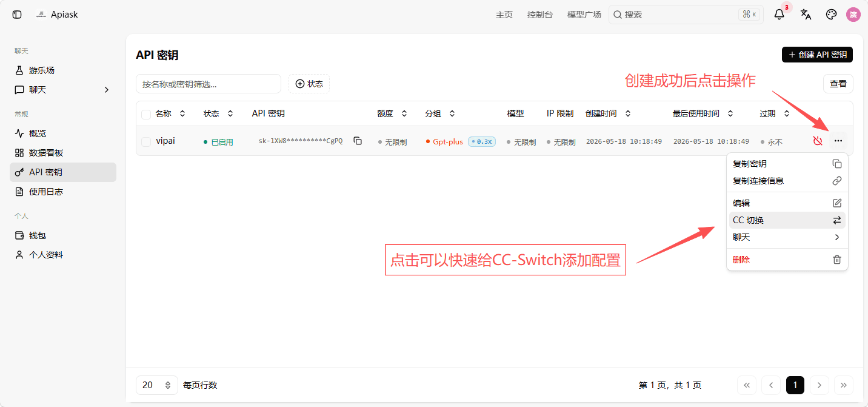Open the rows-per-page selector showing 20

pyautogui.click(x=157, y=385)
